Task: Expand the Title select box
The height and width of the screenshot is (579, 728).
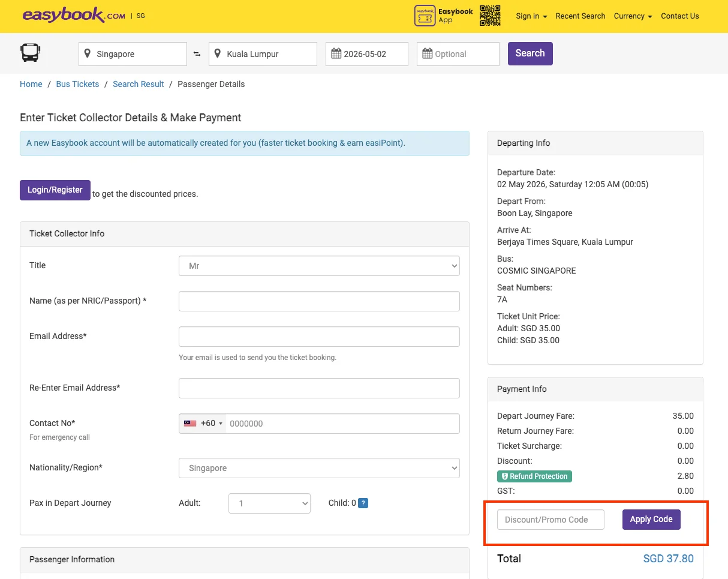Action: pos(319,266)
